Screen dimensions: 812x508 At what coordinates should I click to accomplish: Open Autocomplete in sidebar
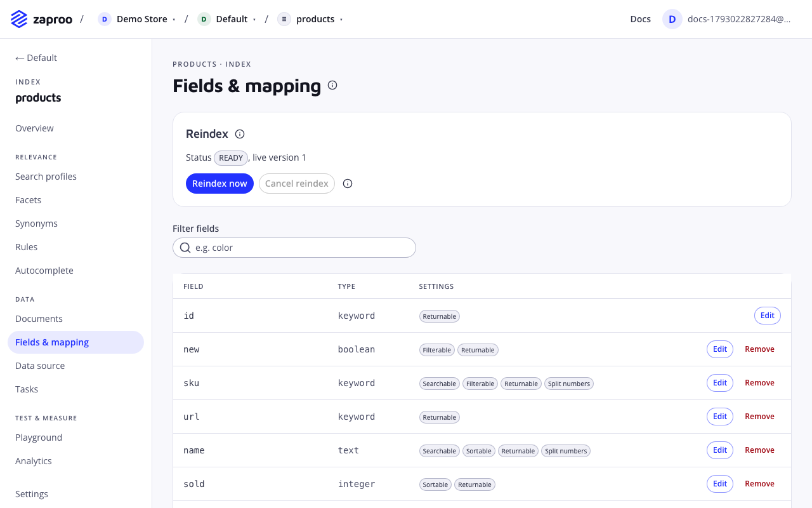tap(75, 271)
